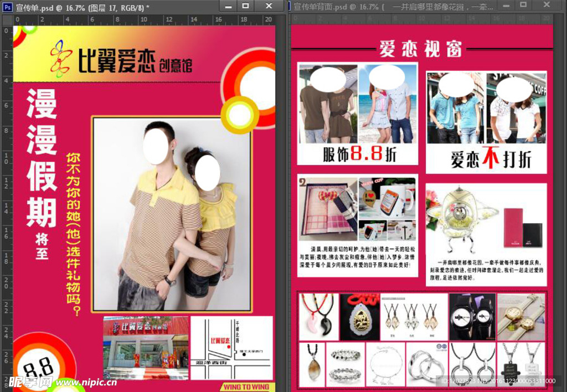The width and height of the screenshot is (567, 392).
Task: Select the silver bracelet thumbnail
Action: click(x=385, y=364)
